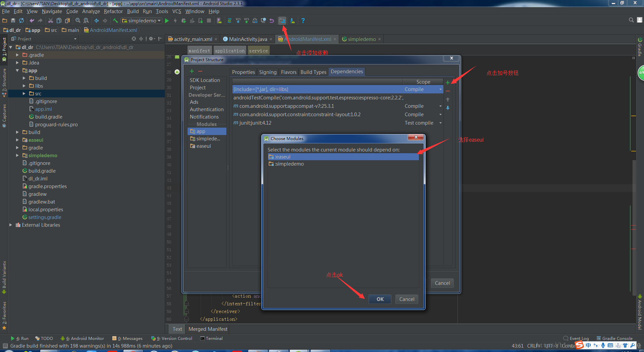Open the Event Log

(x=576, y=338)
